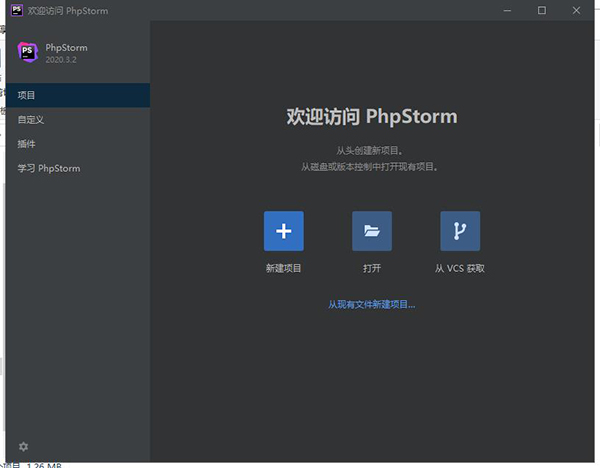Go to the 学习 PhpStorm tab
Viewport: 600px width, 468px height.
[x=78, y=168]
